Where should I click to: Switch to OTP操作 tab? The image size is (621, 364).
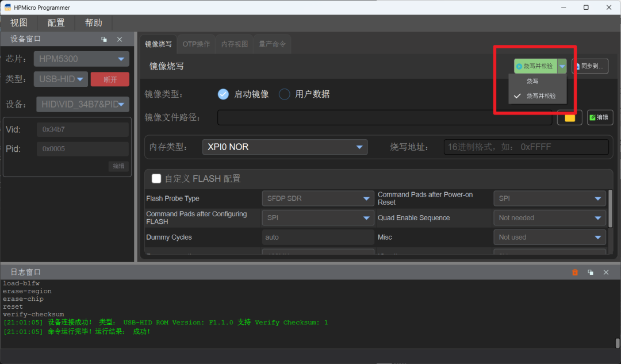tap(196, 44)
